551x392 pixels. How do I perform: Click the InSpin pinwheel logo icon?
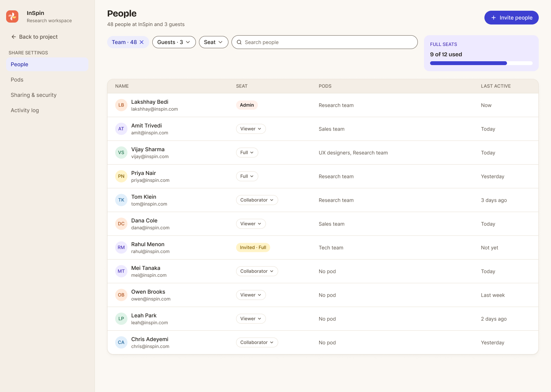(x=12, y=16)
